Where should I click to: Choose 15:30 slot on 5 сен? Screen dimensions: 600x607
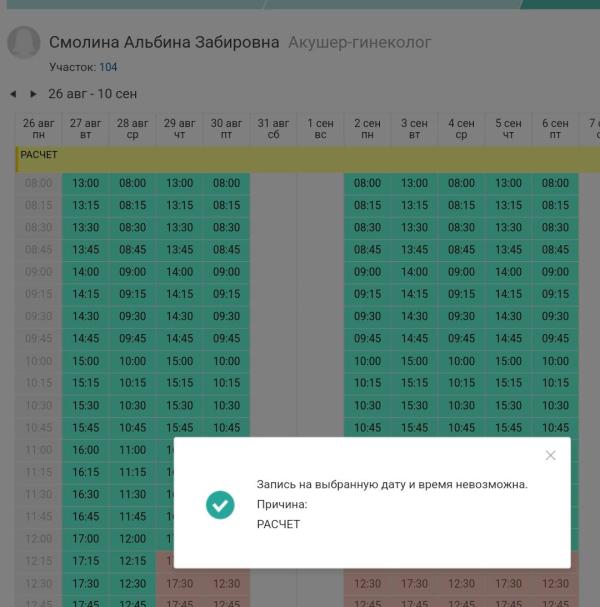tap(508, 405)
